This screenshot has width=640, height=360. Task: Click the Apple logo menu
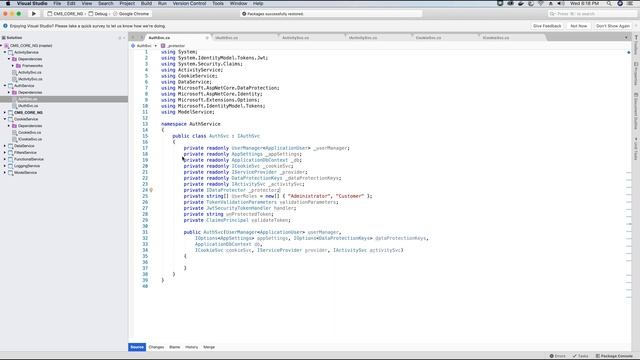point(8,3)
